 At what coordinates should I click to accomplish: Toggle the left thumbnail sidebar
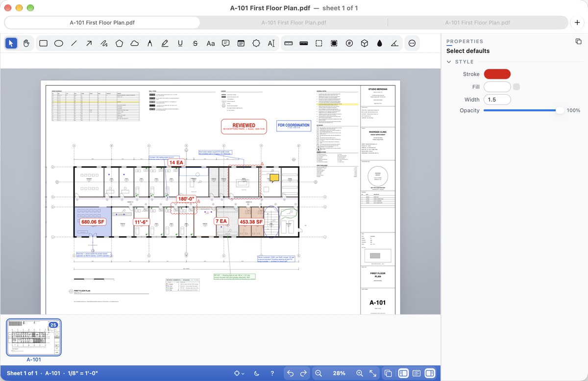[x=403, y=373]
